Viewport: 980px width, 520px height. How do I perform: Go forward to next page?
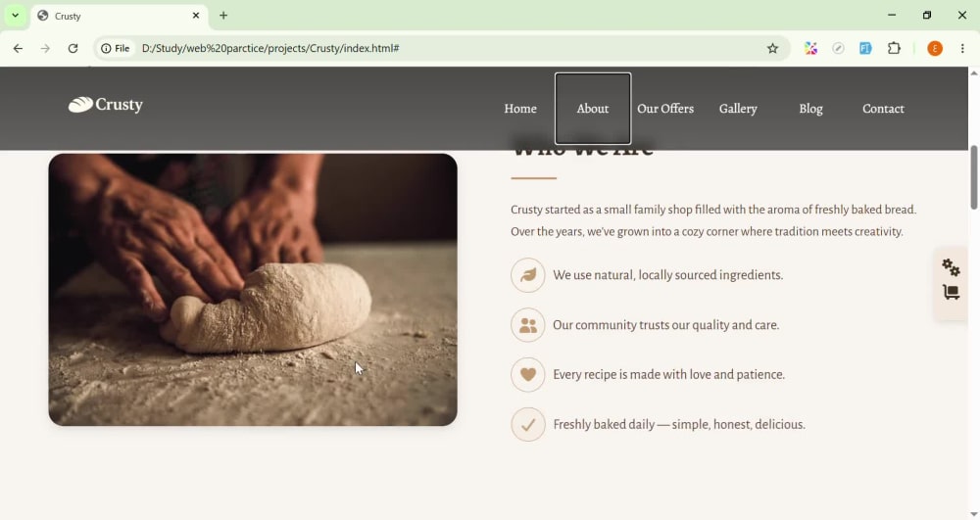pos(45,49)
